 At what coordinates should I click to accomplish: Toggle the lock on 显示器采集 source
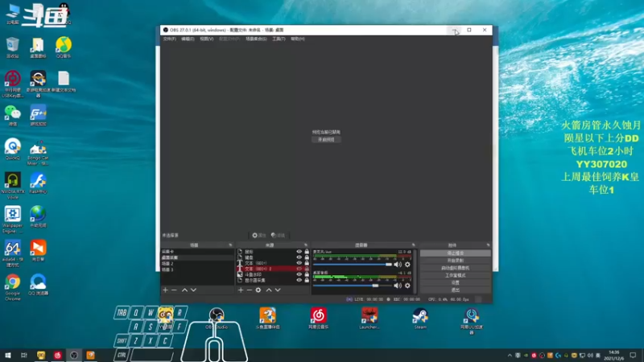tap(307, 280)
